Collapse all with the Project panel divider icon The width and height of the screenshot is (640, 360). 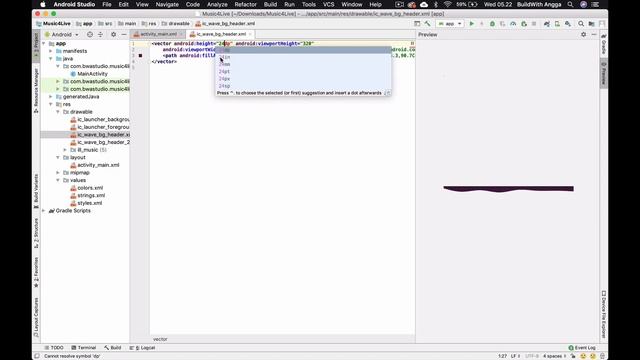tap(100, 35)
